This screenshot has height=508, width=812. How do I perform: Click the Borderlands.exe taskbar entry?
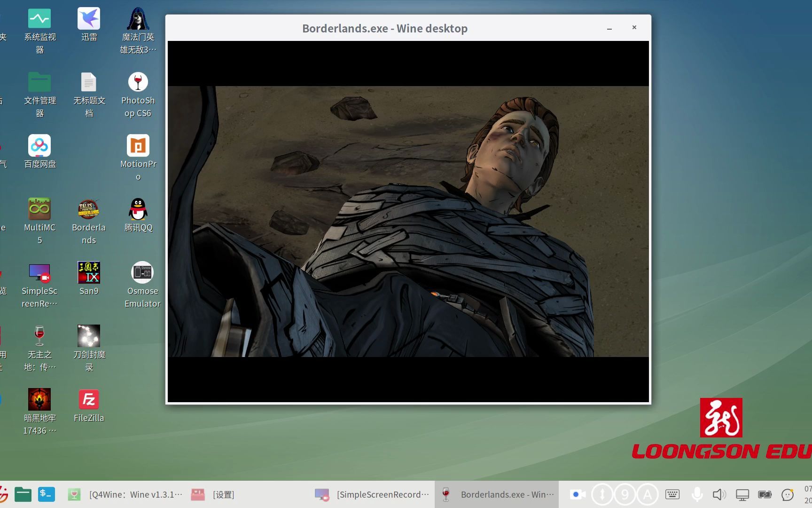pyautogui.click(x=497, y=494)
